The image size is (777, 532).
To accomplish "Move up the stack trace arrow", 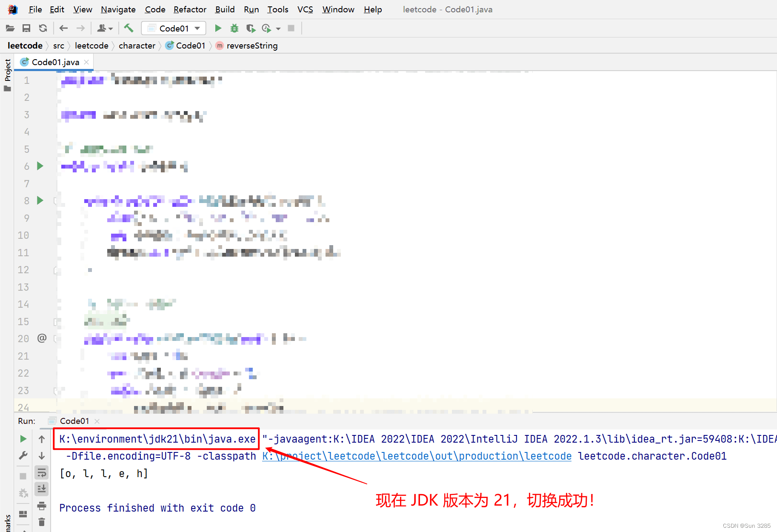I will (x=42, y=439).
